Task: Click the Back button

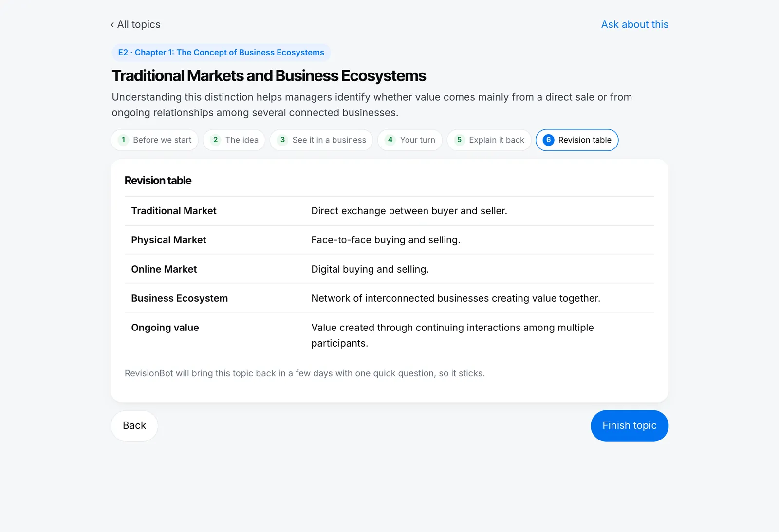Action: (x=134, y=426)
